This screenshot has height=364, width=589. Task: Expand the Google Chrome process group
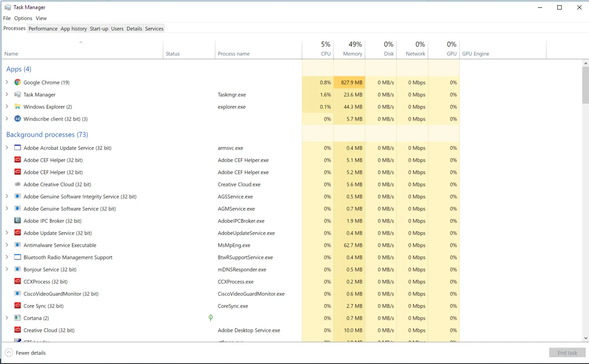7,82
